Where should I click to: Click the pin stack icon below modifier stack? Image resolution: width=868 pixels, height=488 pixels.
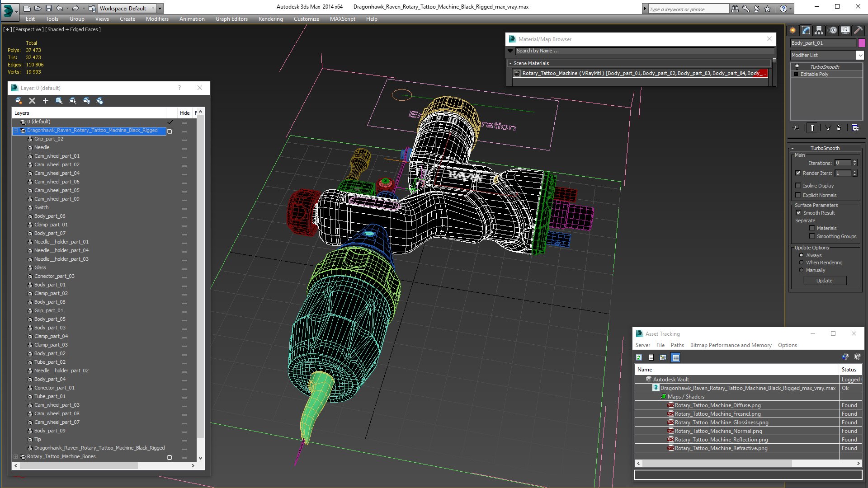[x=797, y=128]
